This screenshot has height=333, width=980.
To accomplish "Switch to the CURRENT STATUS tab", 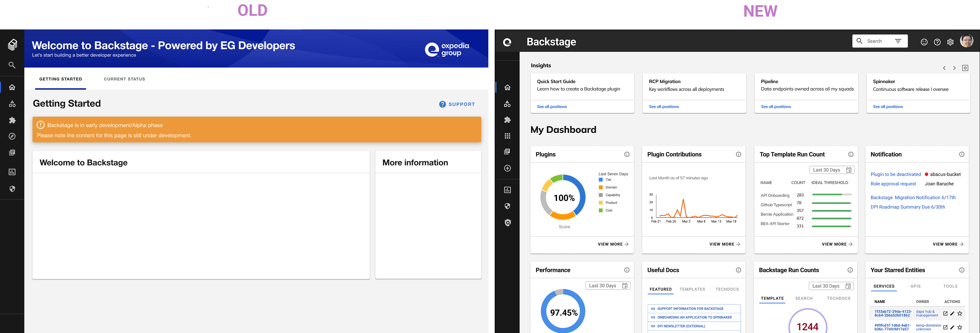I will (124, 79).
